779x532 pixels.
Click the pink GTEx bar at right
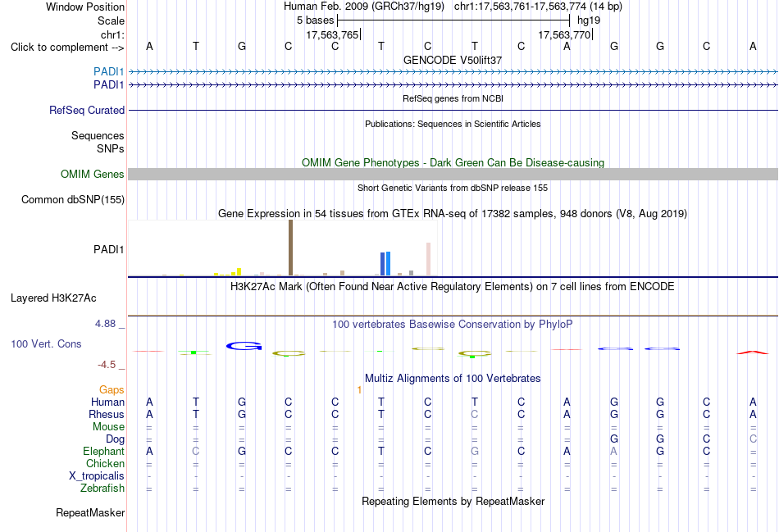click(x=428, y=259)
